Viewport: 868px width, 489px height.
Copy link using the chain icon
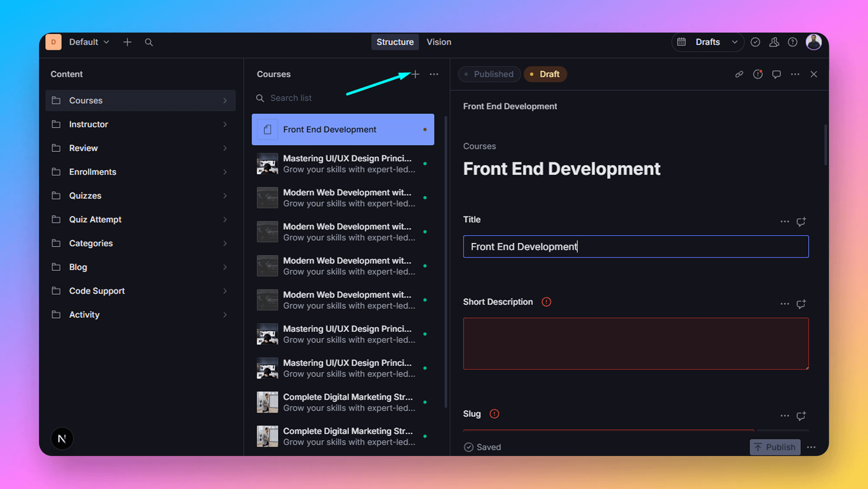click(x=739, y=74)
